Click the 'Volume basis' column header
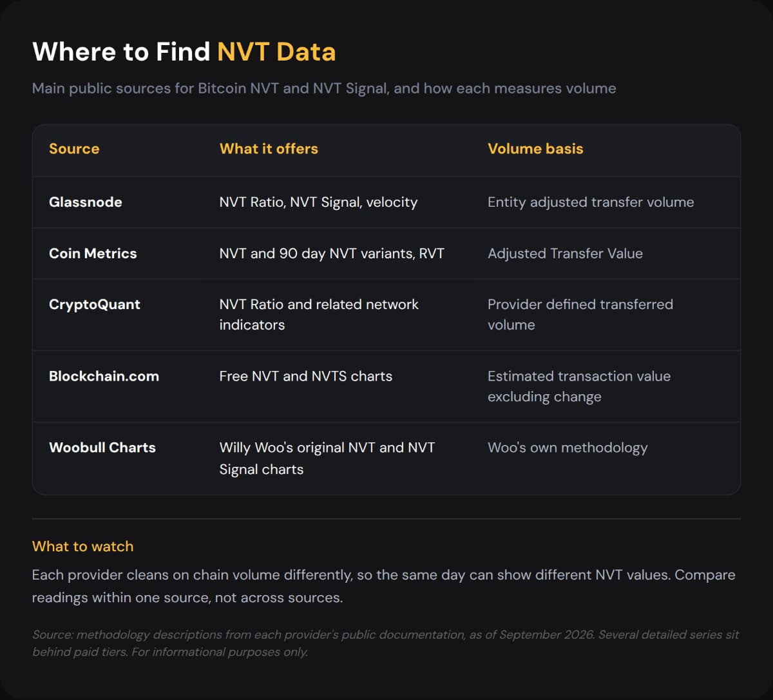 click(x=535, y=149)
